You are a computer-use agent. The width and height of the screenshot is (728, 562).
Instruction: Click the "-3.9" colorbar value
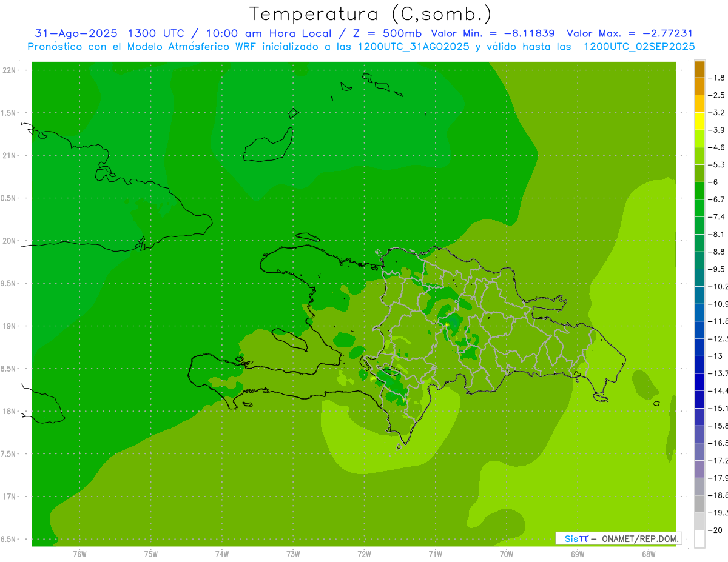[x=716, y=130]
